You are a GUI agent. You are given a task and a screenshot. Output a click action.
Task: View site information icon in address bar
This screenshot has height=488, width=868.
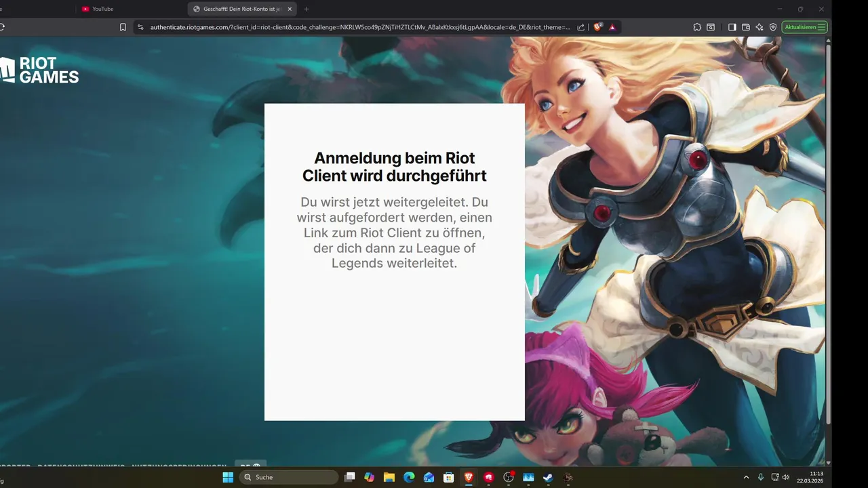[140, 27]
